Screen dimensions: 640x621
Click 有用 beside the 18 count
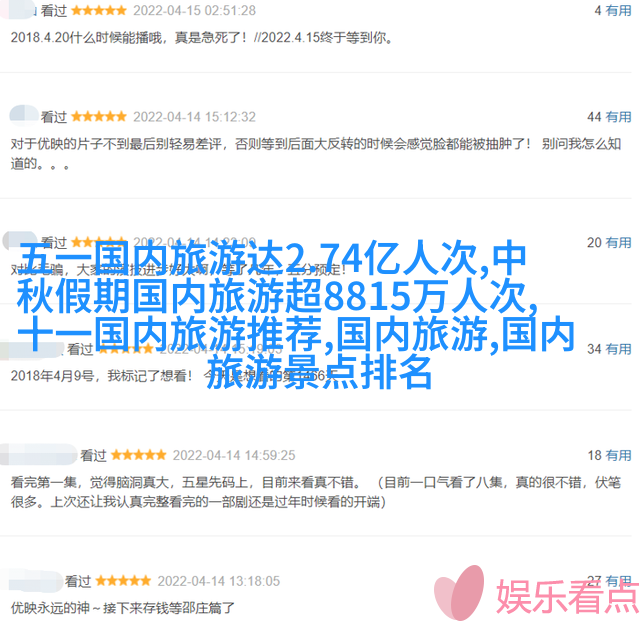(618, 455)
